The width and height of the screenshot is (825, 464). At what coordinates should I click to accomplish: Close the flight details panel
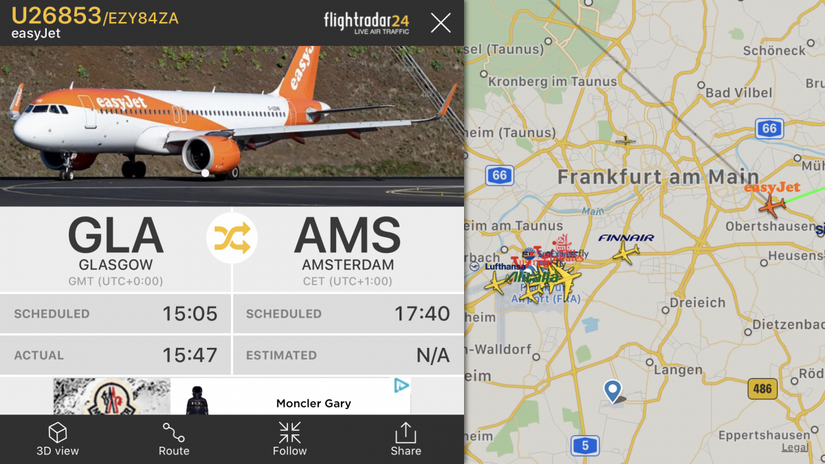click(440, 23)
